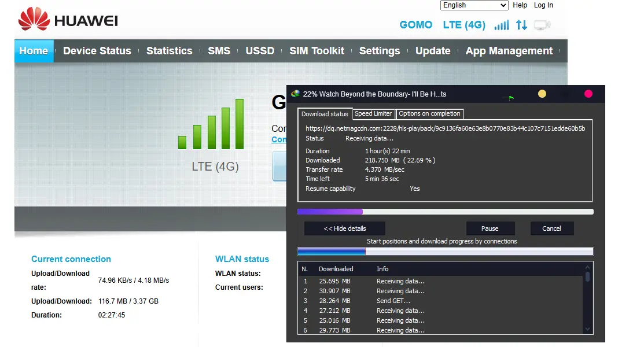
Task: Click the yellow minimize circle of the download window
Action: coord(542,94)
